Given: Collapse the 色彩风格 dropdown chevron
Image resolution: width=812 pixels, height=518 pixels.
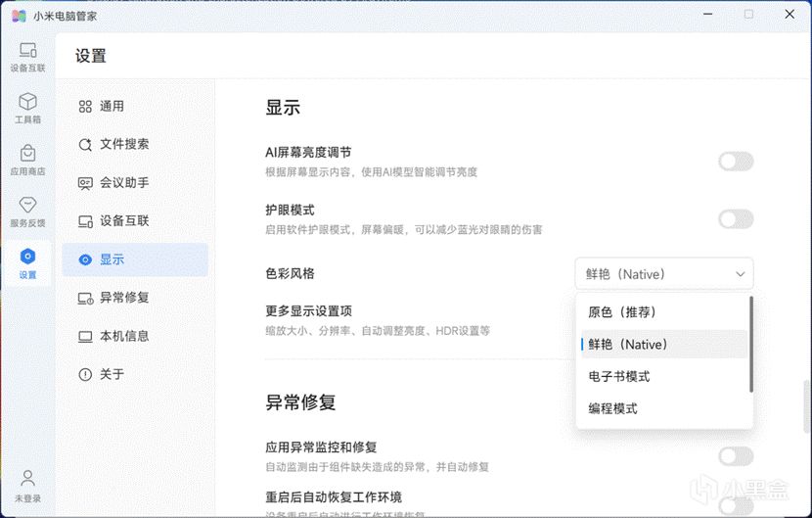Looking at the screenshot, I should tap(741, 274).
